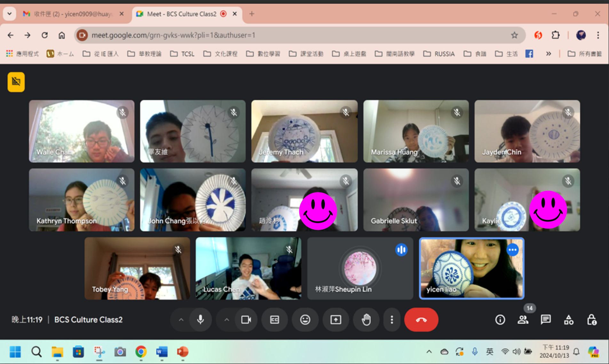
Task: Open the meeting details info icon
Action: tap(500, 320)
